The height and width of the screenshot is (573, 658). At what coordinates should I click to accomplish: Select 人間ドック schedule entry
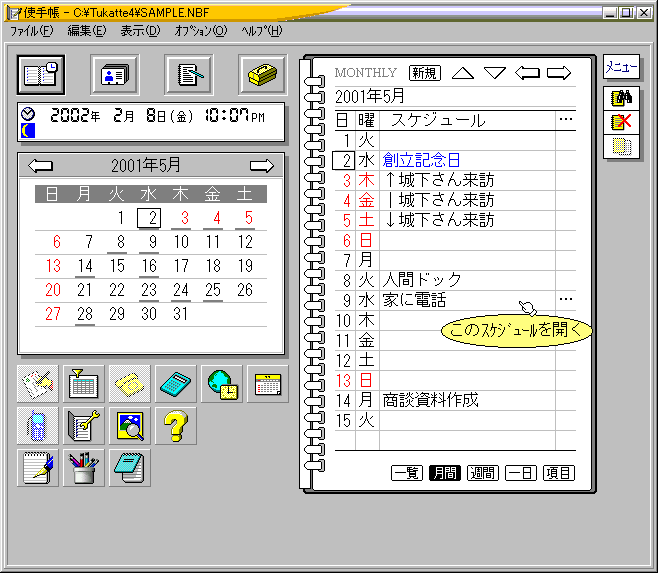(x=422, y=280)
